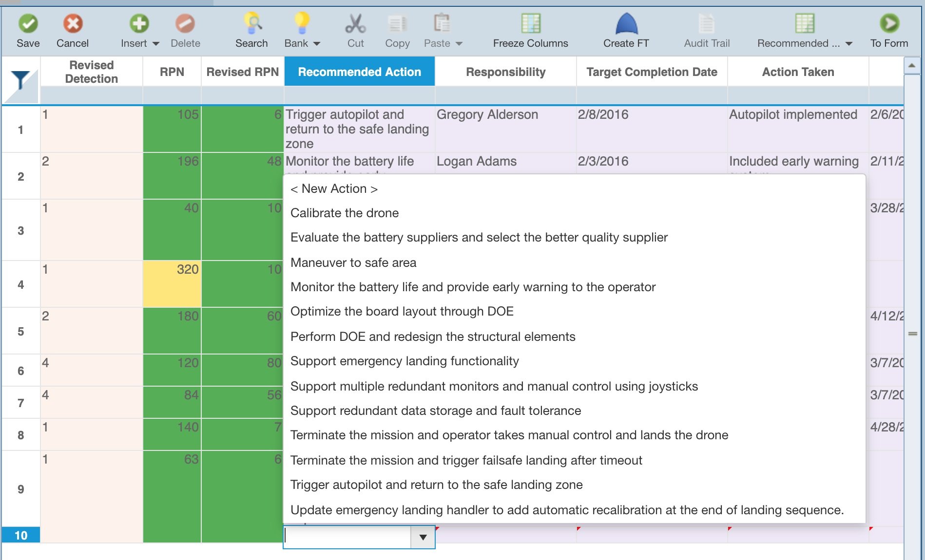Select row header 4
925x560 pixels.
[x=21, y=284]
